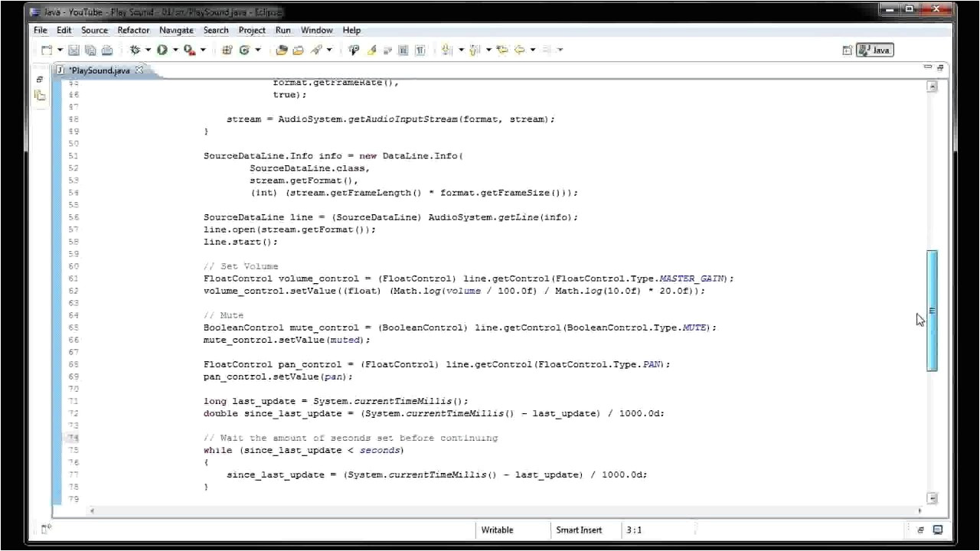Toggle Show Whitespace Characters in the toolbar

coord(420,51)
